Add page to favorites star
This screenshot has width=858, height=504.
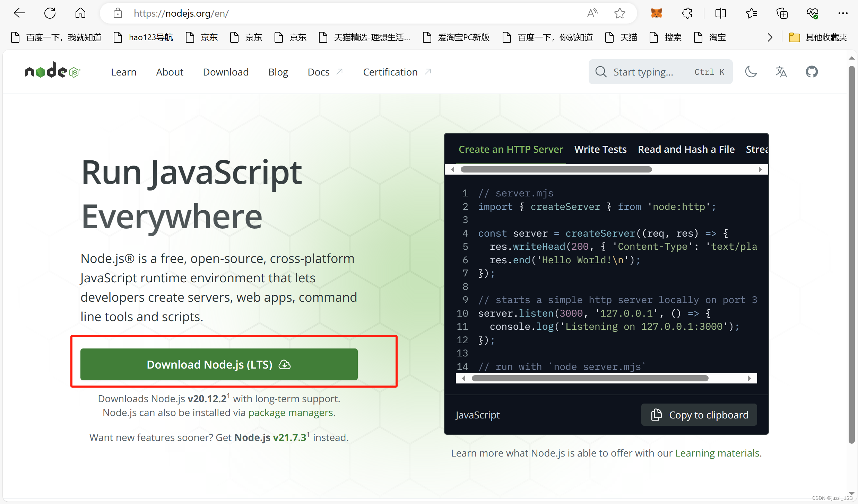(619, 14)
